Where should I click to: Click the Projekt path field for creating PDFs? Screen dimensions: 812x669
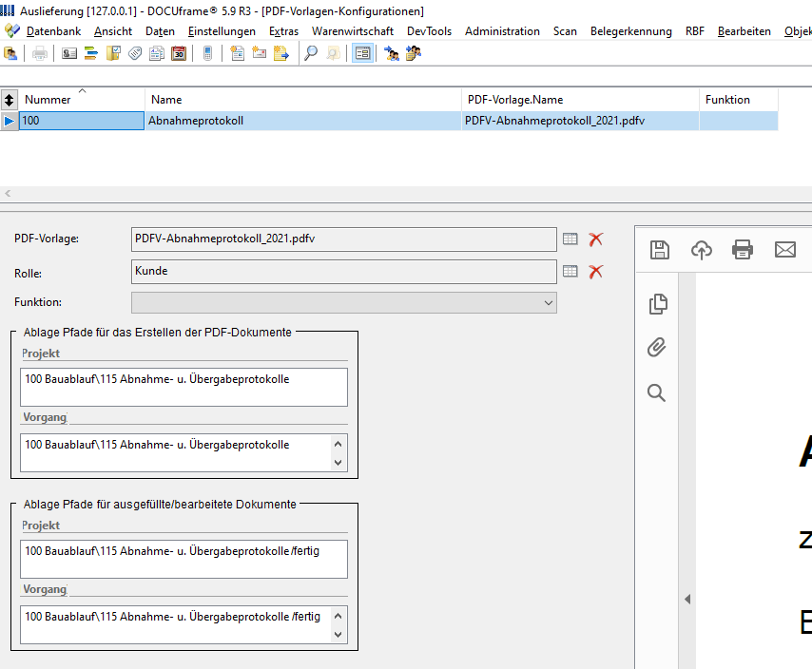[x=184, y=387]
